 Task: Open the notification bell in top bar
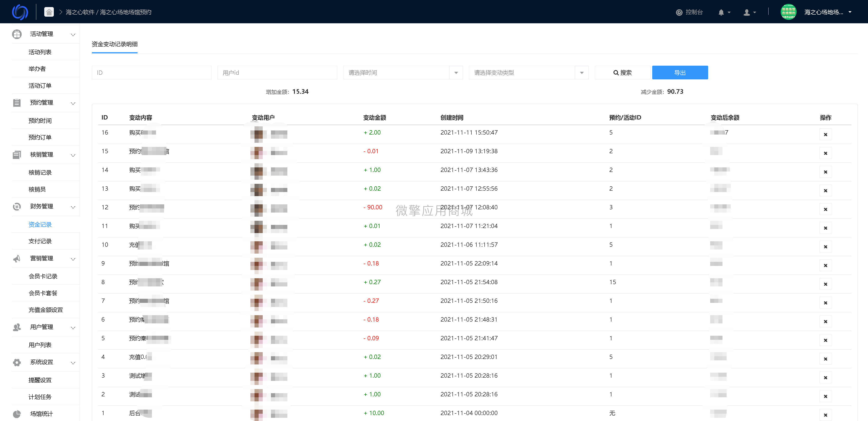click(721, 12)
